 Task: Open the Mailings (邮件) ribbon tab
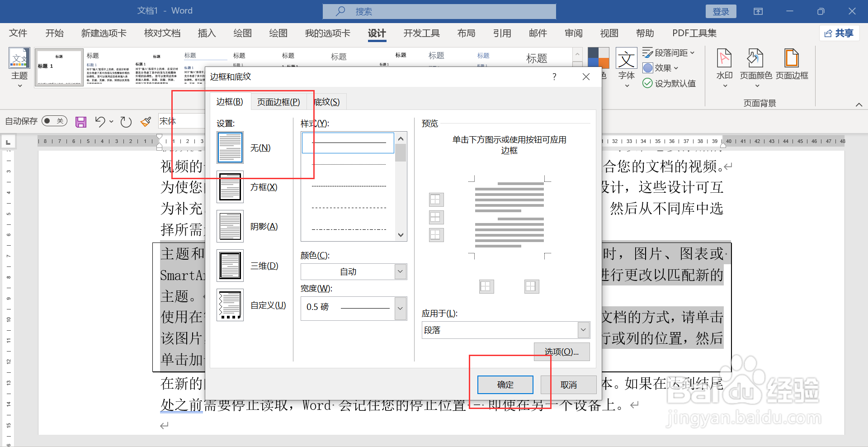(538, 33)
